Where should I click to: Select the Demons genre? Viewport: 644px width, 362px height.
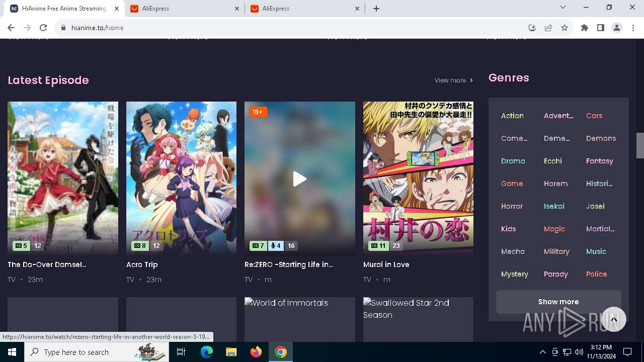601,138
